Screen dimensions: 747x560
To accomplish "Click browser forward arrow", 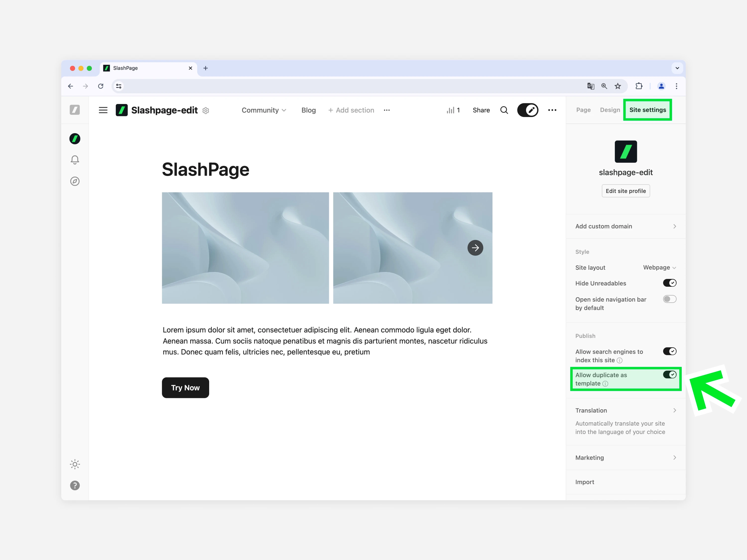I will pos(85,86).
